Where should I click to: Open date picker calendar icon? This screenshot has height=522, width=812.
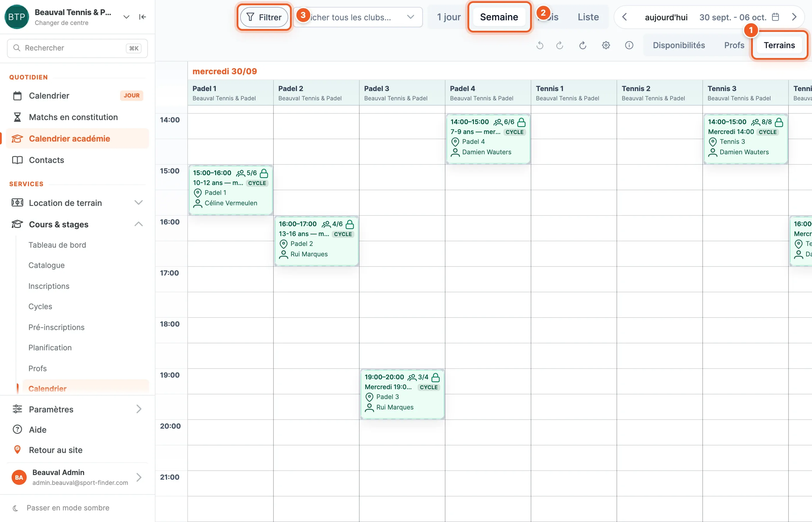[x=775, y=17]
